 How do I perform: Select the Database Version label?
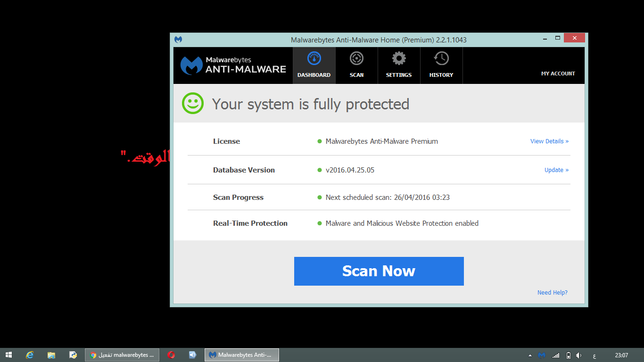(x=244, y=170)
